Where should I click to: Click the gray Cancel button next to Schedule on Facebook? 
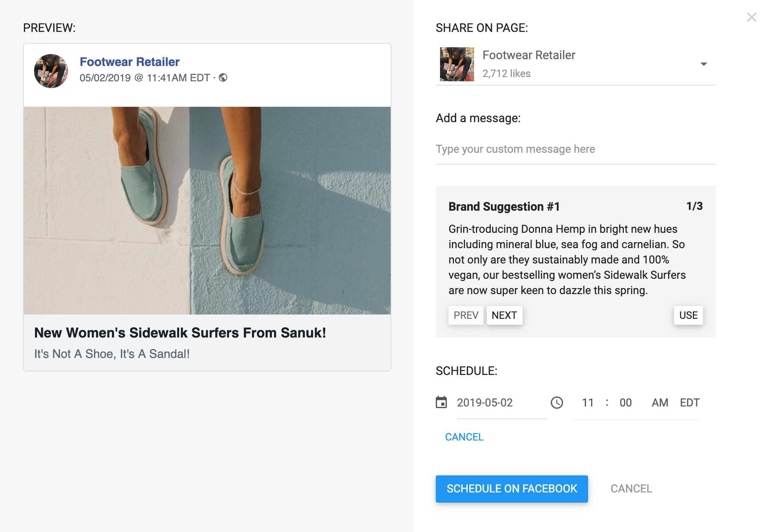pyautogui.click(x=631, y=489)
